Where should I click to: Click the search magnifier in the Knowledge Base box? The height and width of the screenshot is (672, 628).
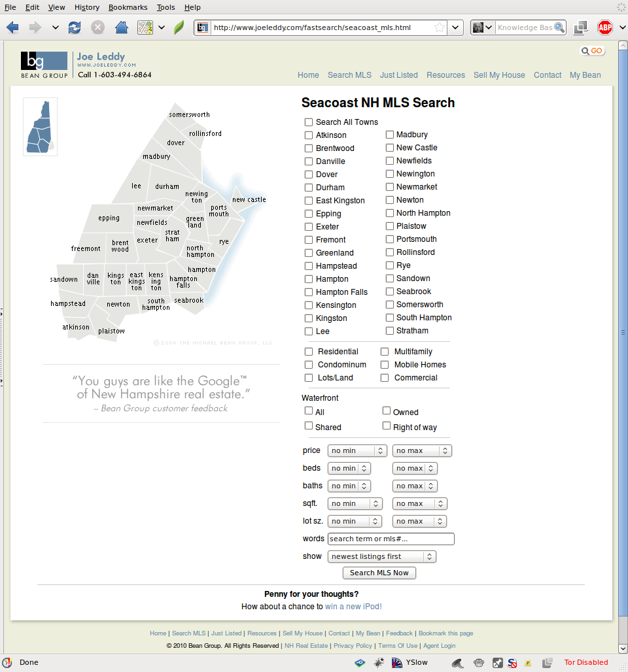559,27
